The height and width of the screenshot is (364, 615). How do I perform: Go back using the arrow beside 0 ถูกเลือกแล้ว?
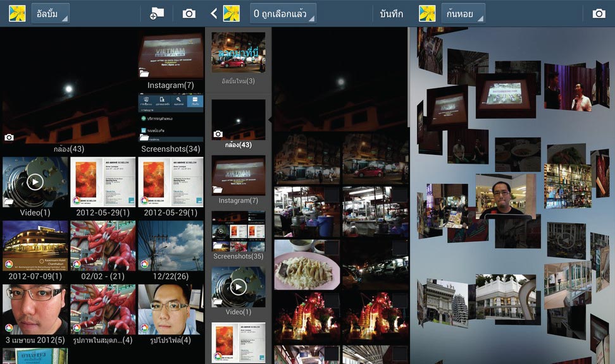pyautogui.click(x=214, y=14)
